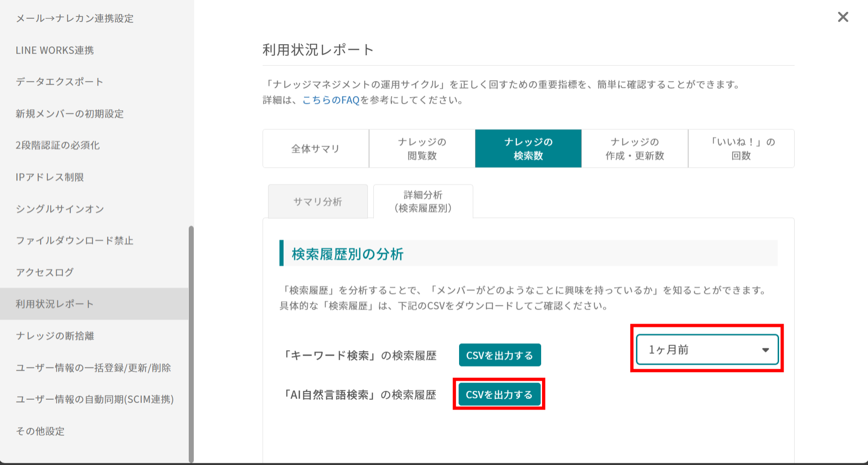
Task: Open the こちらのFAQ link
Action: coord(330,100)
